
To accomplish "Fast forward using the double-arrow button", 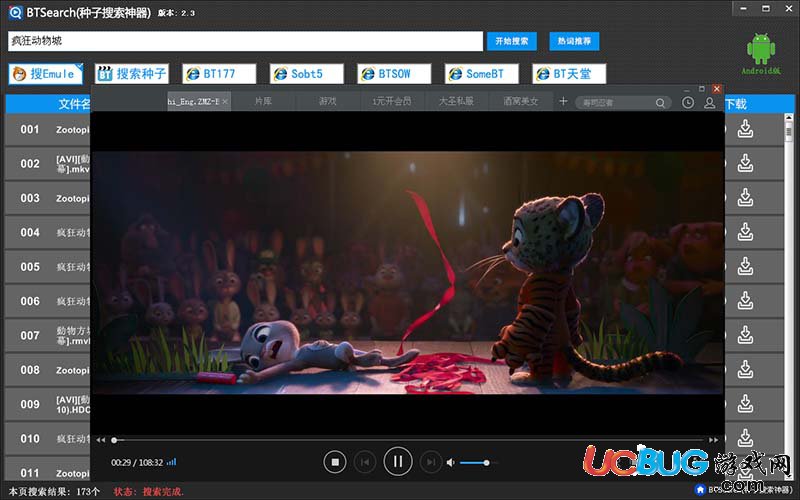I will pos(713,440).
